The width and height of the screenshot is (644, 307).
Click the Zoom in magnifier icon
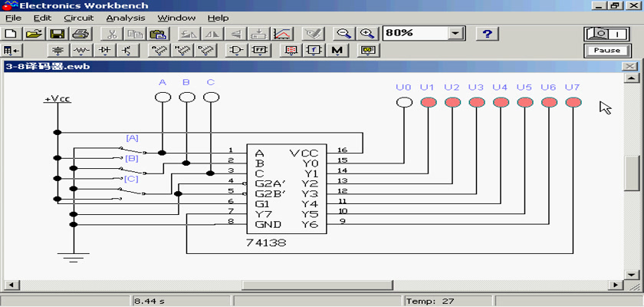tap(366, 34)
